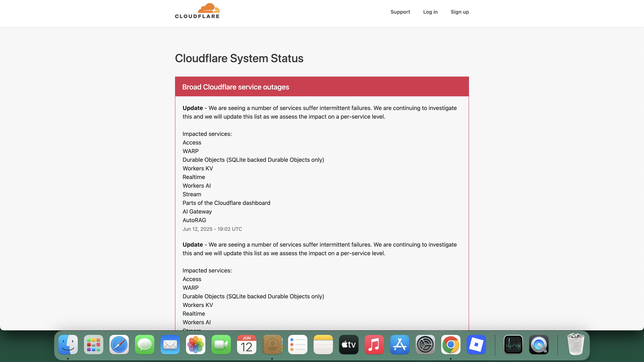
Task: Open Mail app in the dock
Action: (170, 345)
